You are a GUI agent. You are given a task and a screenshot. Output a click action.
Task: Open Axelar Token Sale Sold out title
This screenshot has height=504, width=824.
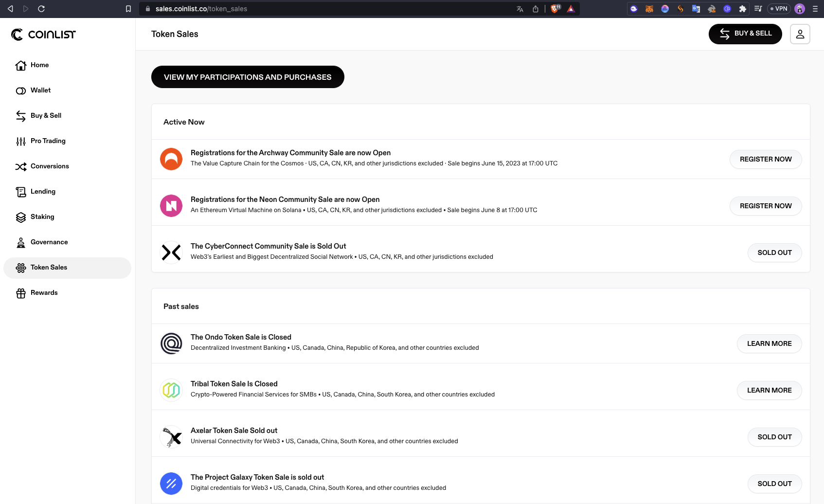click(234, 431)
